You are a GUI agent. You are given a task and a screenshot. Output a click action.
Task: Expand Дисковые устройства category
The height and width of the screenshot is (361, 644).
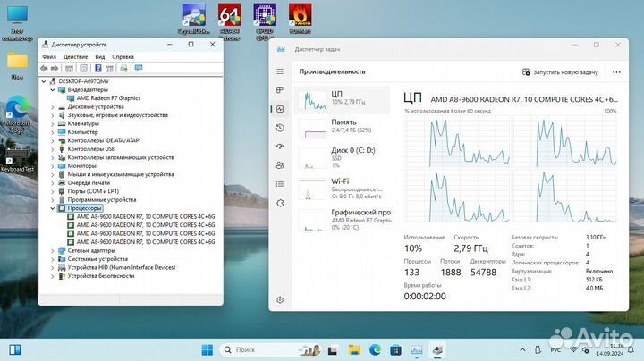click(x=53, y=106)
